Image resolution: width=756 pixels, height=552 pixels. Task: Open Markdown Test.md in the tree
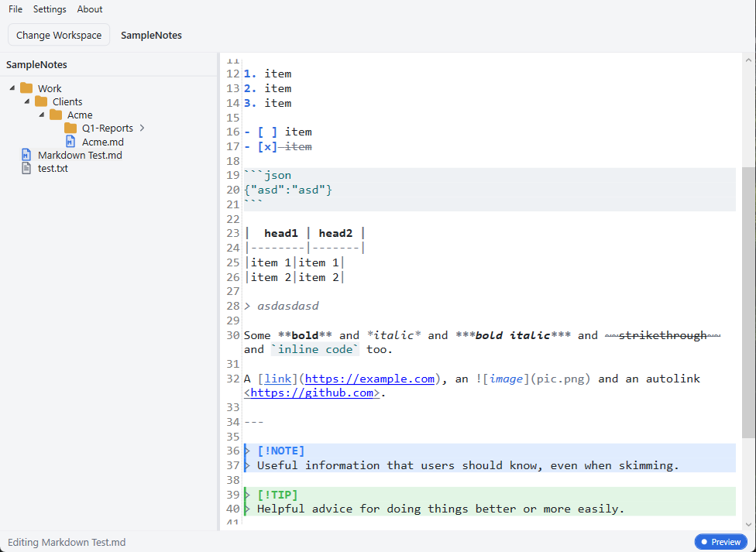[x=80, y=156]
